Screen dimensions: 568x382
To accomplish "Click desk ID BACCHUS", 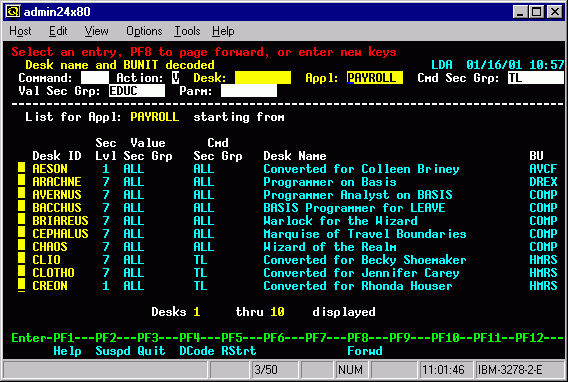I will click(57, 208).
